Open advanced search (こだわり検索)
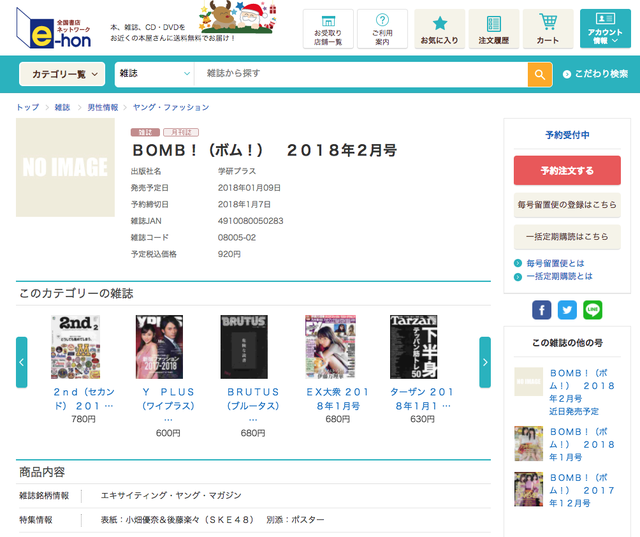This screenshot has height=537, width=640. [595, 74]
